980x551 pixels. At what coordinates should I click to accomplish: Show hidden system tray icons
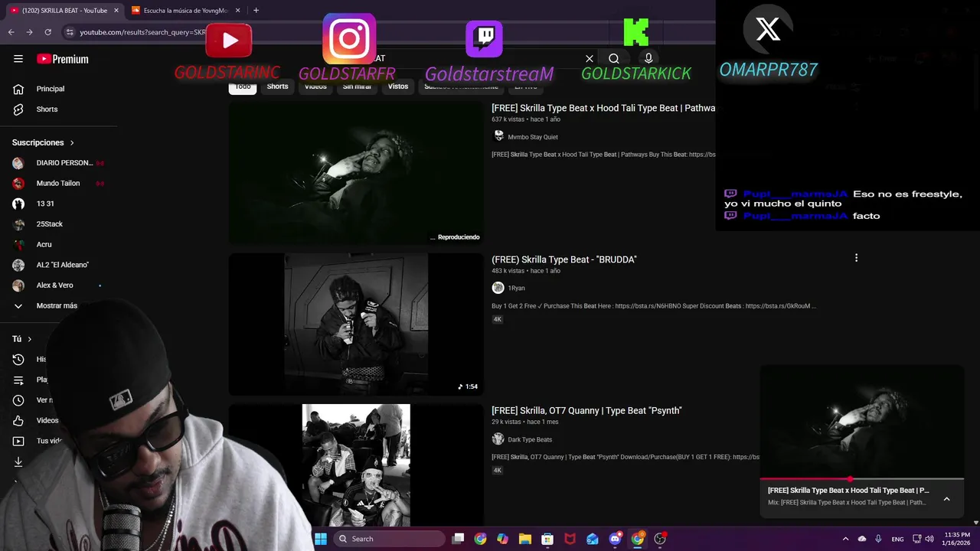(845, 539)
